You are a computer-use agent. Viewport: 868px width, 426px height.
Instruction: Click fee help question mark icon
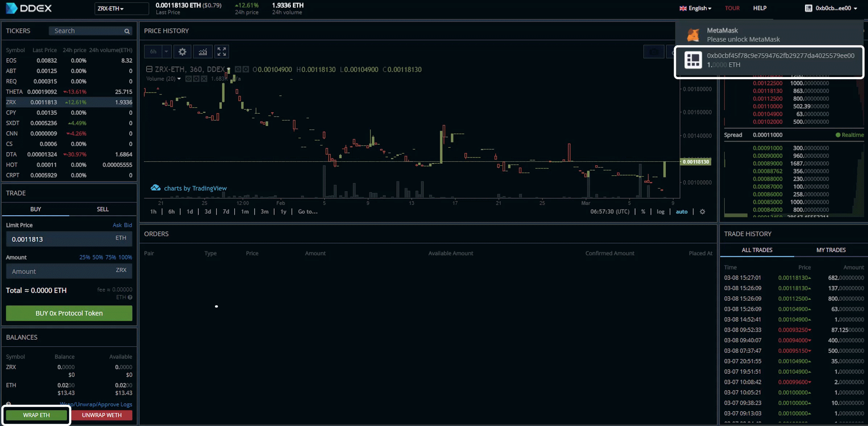pos(130,297)
